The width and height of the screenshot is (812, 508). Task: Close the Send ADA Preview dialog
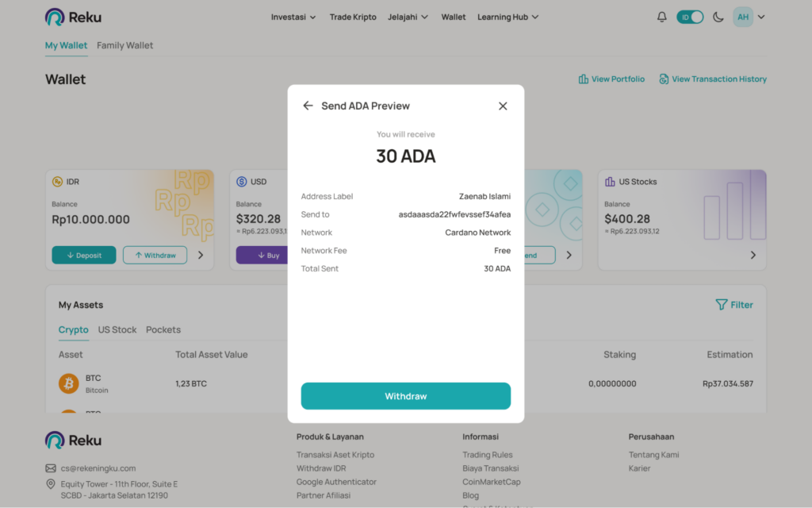pyautogui.click(x=503, y=106)
